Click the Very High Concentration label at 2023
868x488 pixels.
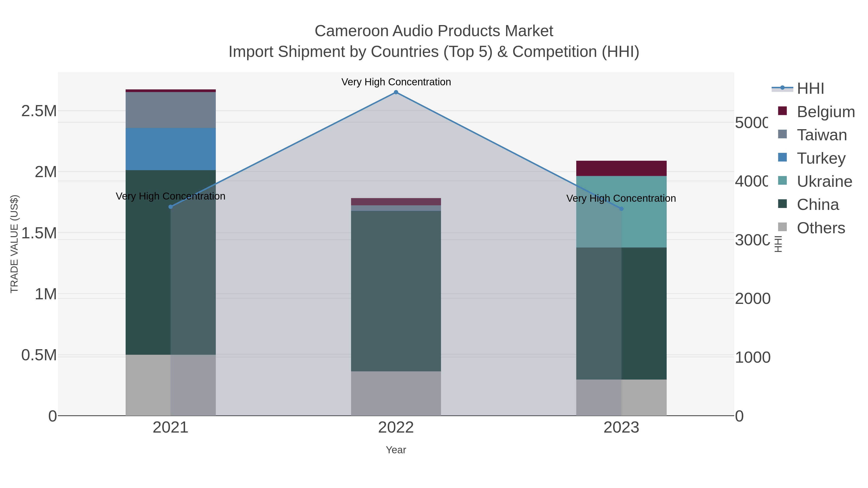(x=621, y=198)
